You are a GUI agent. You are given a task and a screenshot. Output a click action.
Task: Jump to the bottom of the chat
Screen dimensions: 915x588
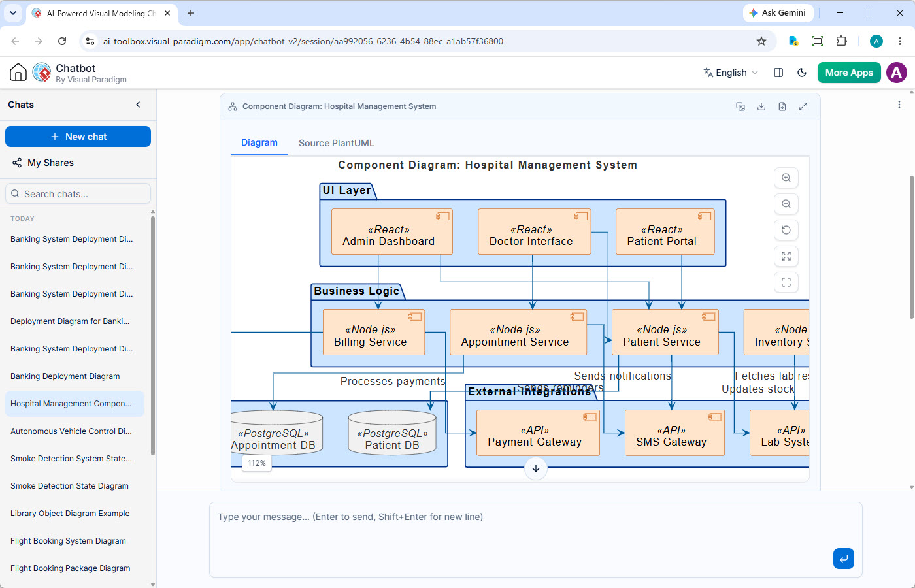tap(536, 468)
